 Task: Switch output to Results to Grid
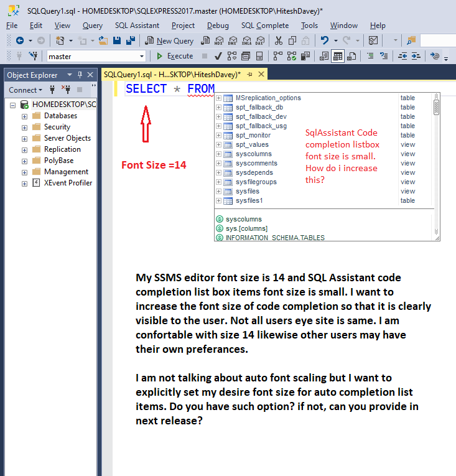[338, 56]
